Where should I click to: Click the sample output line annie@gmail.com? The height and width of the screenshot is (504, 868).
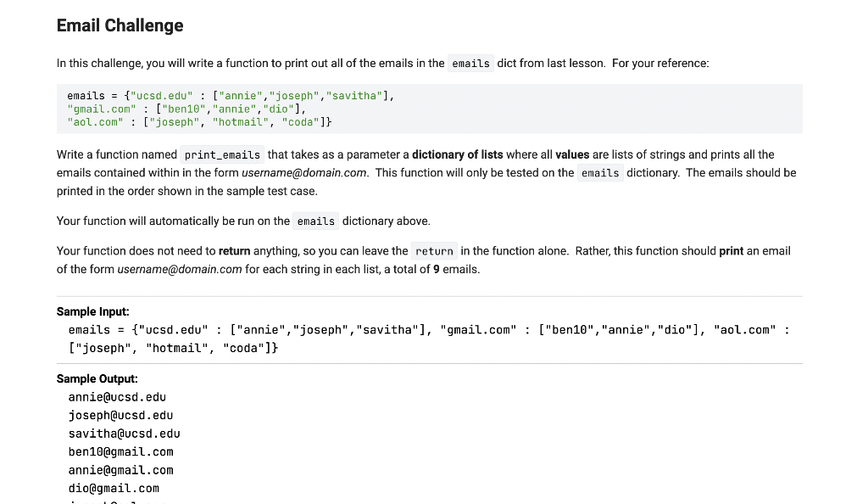(120, 470)
